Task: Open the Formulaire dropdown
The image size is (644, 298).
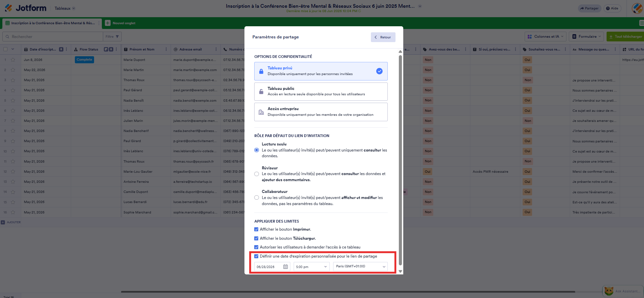Action: (x=586, y=37)
